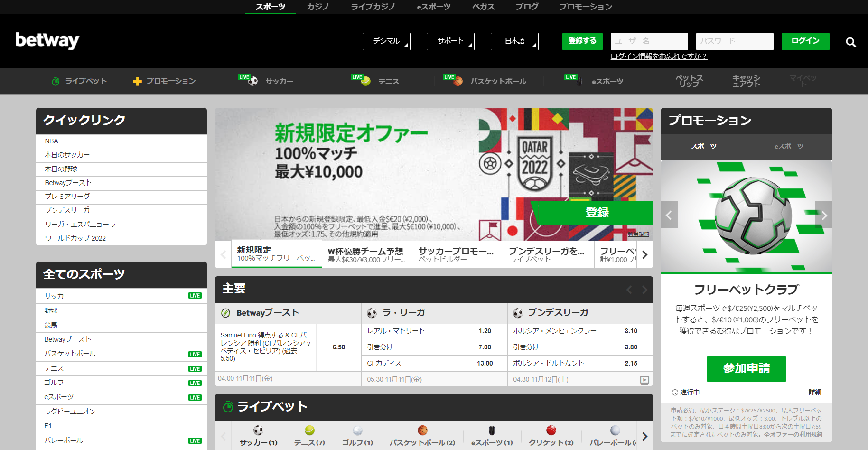The height and width of the screenshot is (450, 868).
Task: Switch to the カジノ top tab
Action: click(317, 7)
